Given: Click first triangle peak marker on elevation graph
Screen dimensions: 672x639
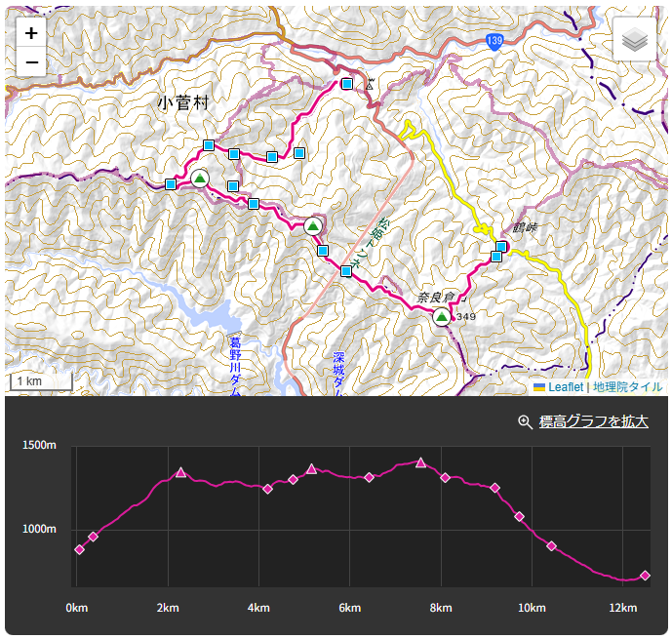Looking at the screenshot, I should [180, 472].
